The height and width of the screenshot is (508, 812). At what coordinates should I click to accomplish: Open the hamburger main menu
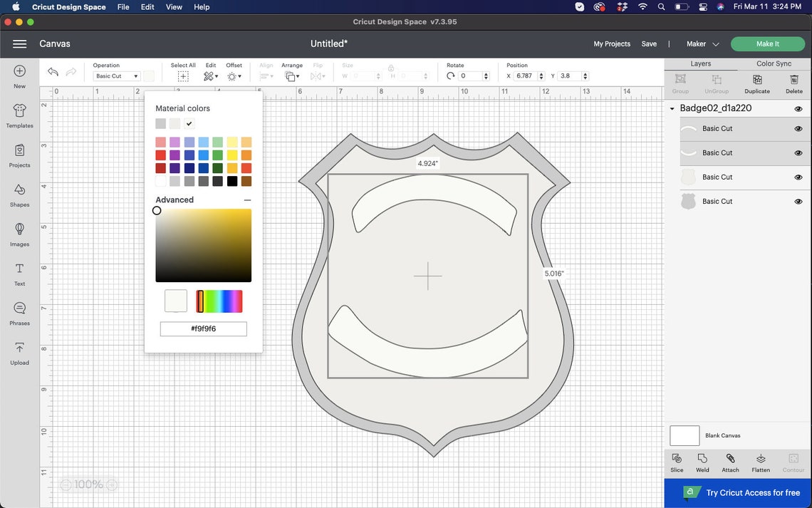(x=20, y=44)
